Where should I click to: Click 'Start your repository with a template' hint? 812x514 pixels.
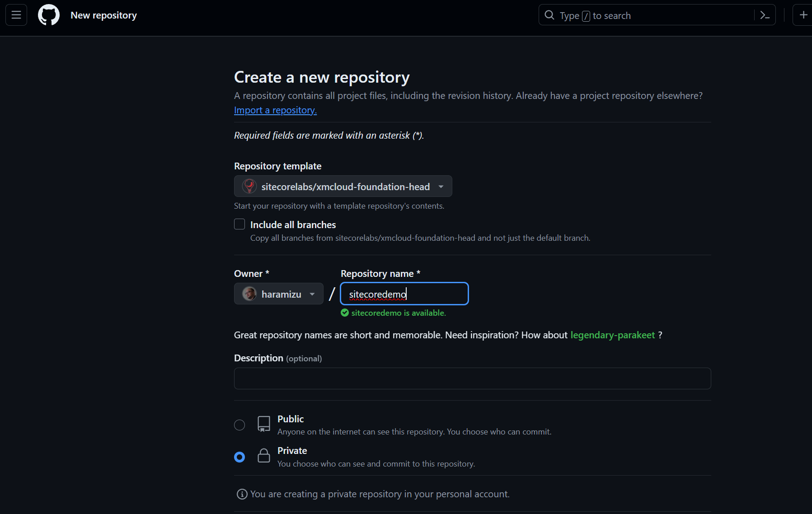(x=339, y=206)
